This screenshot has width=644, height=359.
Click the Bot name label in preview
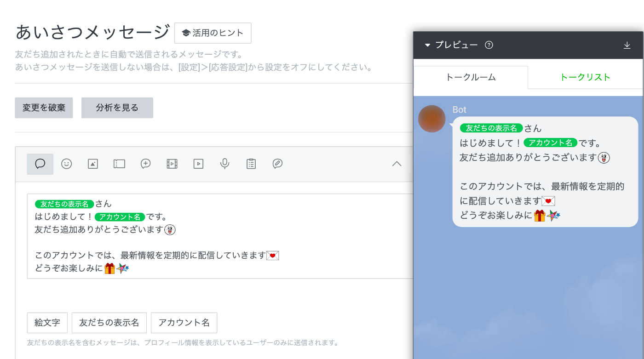[459, 110]
